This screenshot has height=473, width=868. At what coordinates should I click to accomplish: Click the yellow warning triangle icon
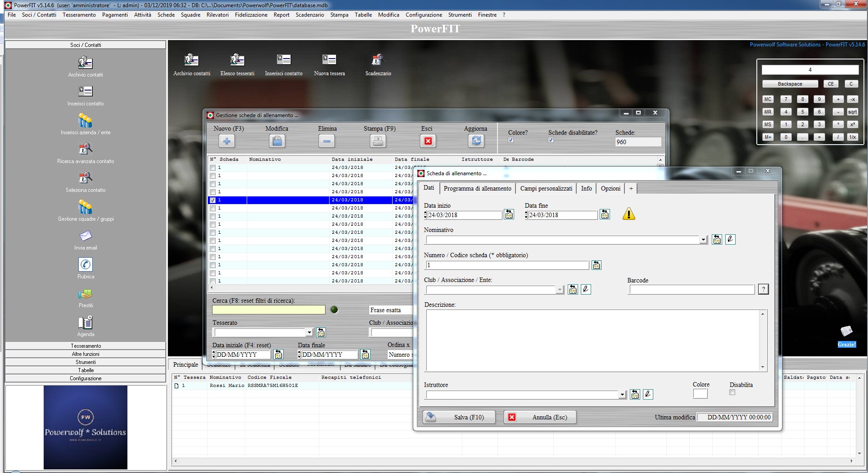click(628, 214)
